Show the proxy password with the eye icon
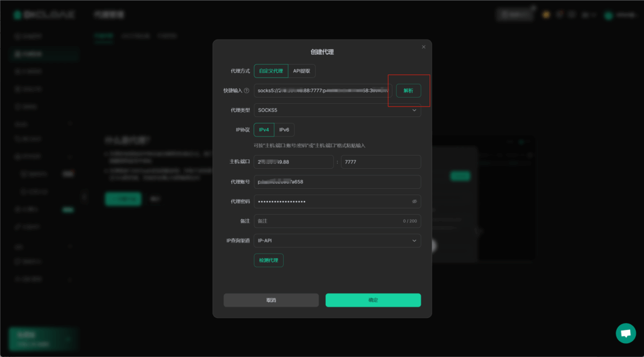This screenshot has width=644, height=357. 414,201
